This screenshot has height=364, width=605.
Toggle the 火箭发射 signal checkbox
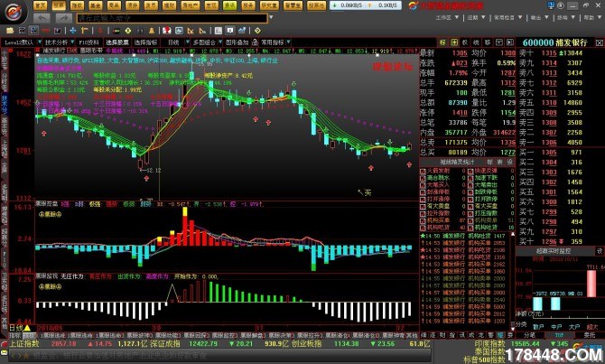pos(423,171)
